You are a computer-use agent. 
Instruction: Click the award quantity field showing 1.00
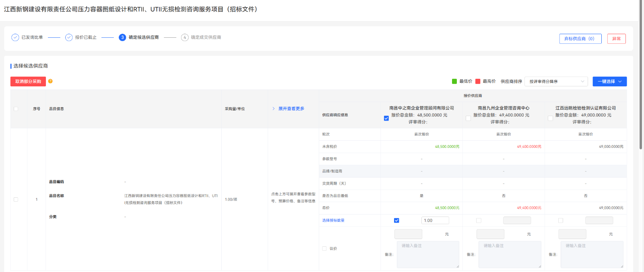click(435, 221)
